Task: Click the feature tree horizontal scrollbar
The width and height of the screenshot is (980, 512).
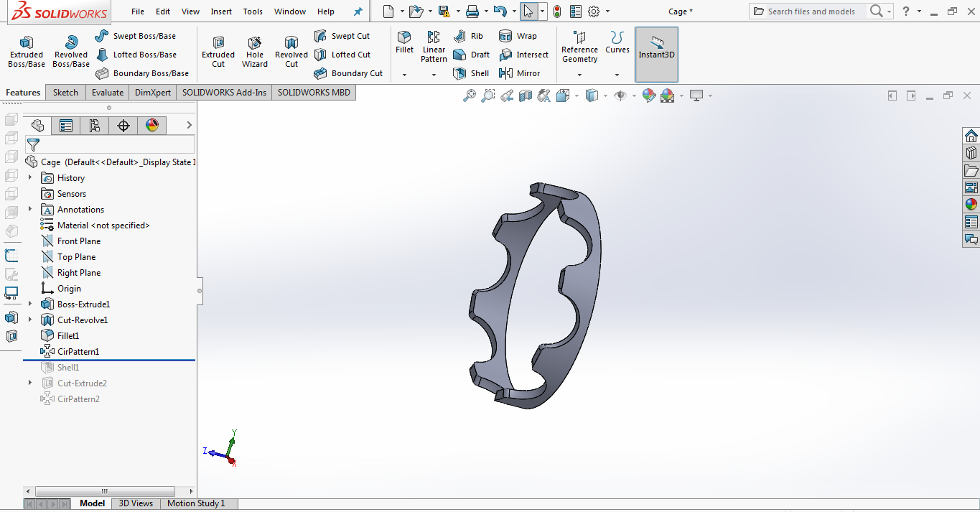Action: (x=104, y=491)
